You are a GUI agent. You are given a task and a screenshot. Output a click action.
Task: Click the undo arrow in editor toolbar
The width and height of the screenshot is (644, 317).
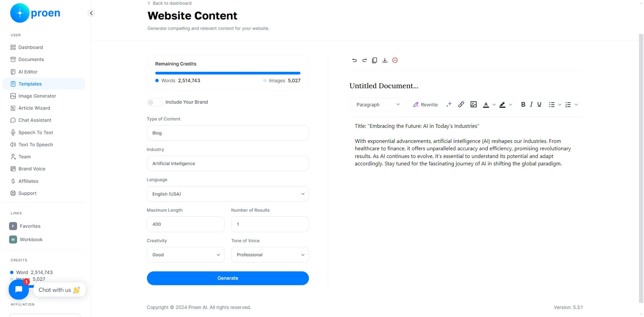click(x=354, y=60)
